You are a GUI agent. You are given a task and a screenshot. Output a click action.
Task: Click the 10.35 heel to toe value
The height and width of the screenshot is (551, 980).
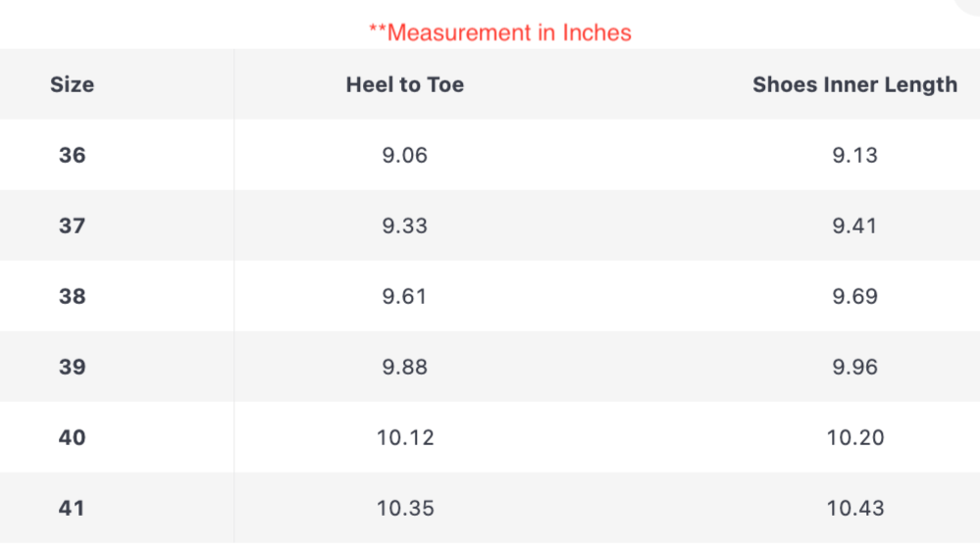(405, 508)
